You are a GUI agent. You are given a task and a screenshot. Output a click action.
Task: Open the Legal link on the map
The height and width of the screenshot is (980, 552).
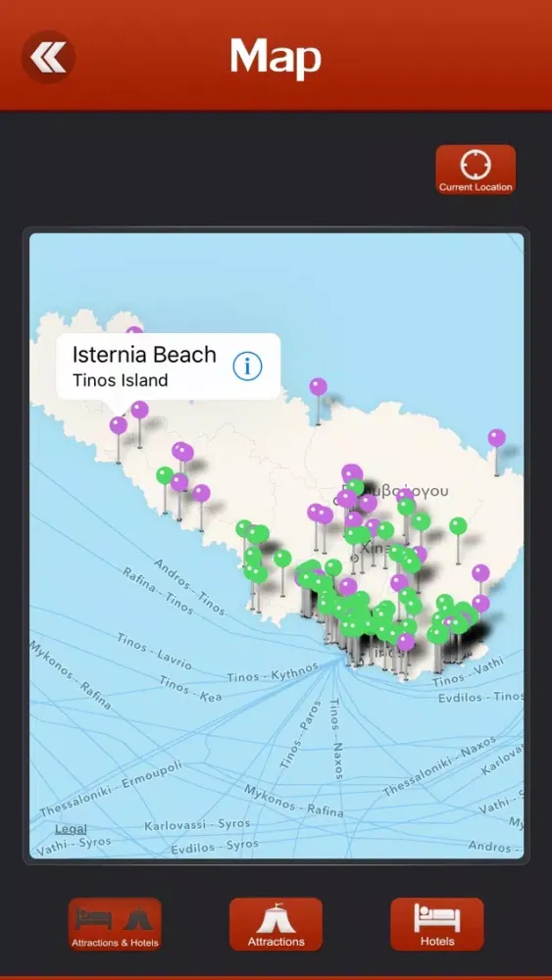[71, 829]
